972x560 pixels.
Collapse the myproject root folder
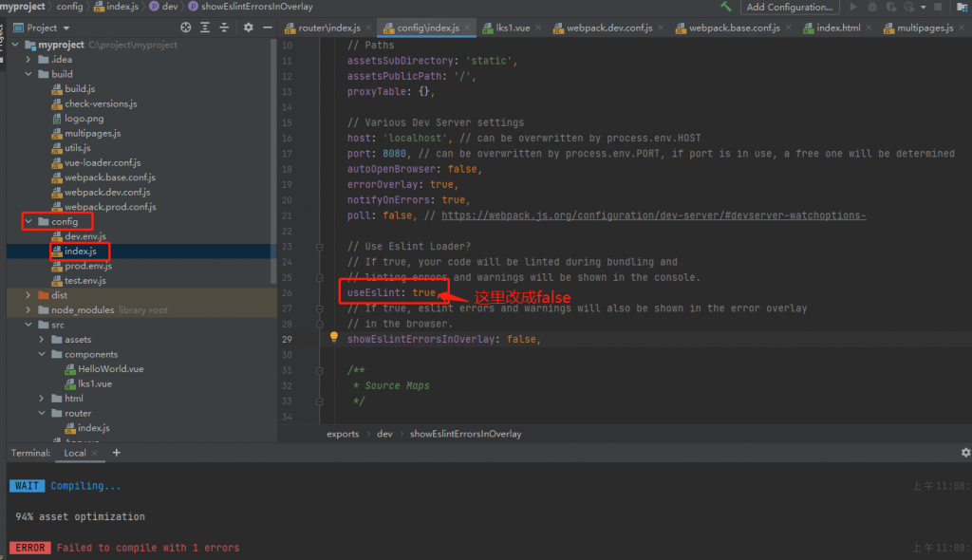click(15, 45)
